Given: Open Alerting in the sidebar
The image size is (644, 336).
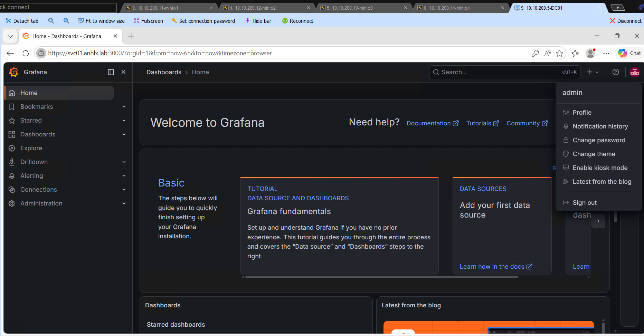Looking at the screenshot, I should tap(32, 176).
